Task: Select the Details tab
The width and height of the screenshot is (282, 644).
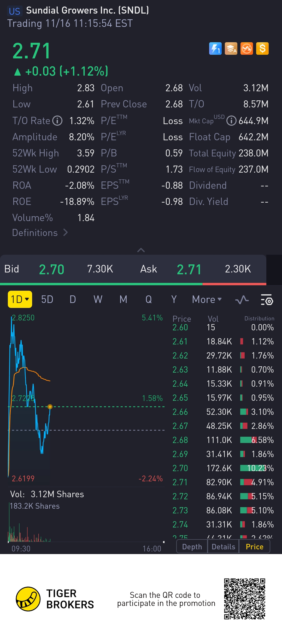Action: click(x=223, y=547)
